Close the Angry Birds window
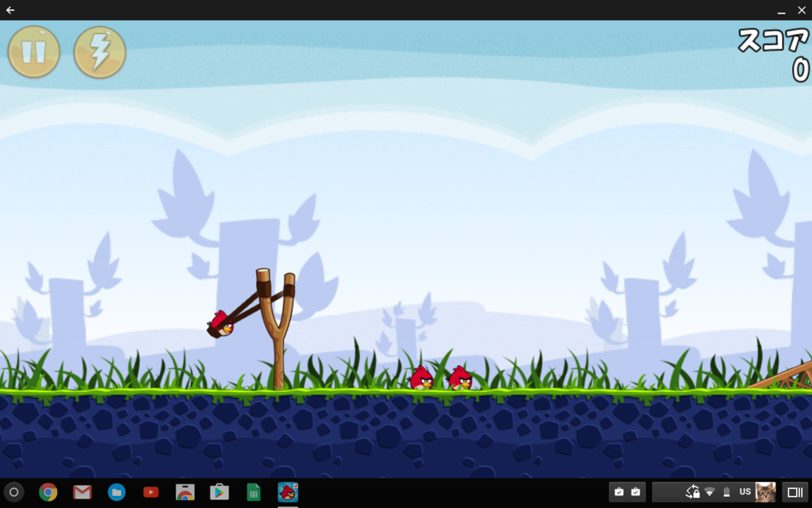 point(801,10)
